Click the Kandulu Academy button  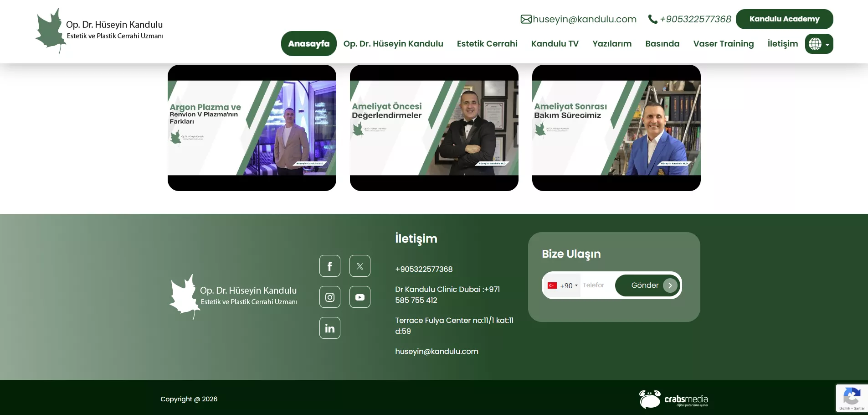point(784,19)
